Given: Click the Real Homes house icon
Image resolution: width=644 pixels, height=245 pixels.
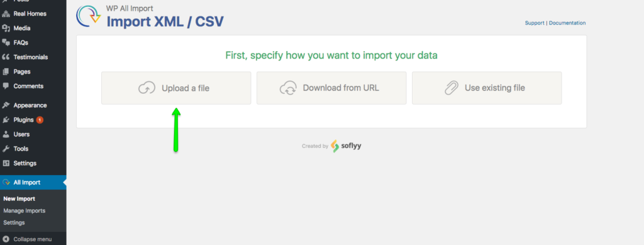Looking at the screenshot, I should tap(6, 14).
